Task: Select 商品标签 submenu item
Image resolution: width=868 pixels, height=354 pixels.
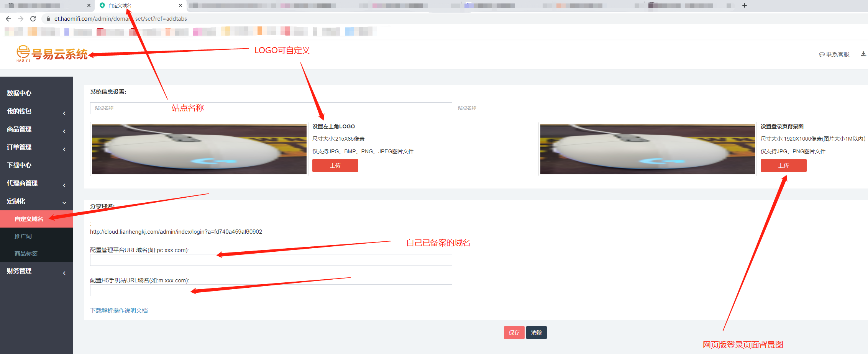Action: coord(26,254)
